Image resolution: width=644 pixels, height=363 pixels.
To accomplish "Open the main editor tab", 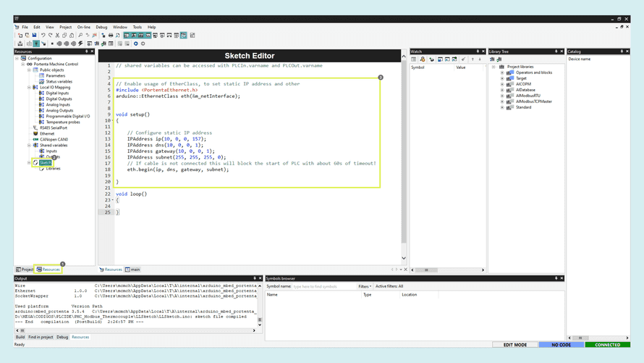I will [133, 270].
